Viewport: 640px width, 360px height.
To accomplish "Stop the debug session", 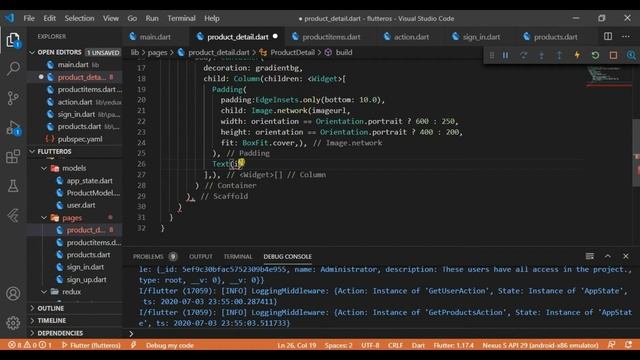I will [x=613, y=55].
